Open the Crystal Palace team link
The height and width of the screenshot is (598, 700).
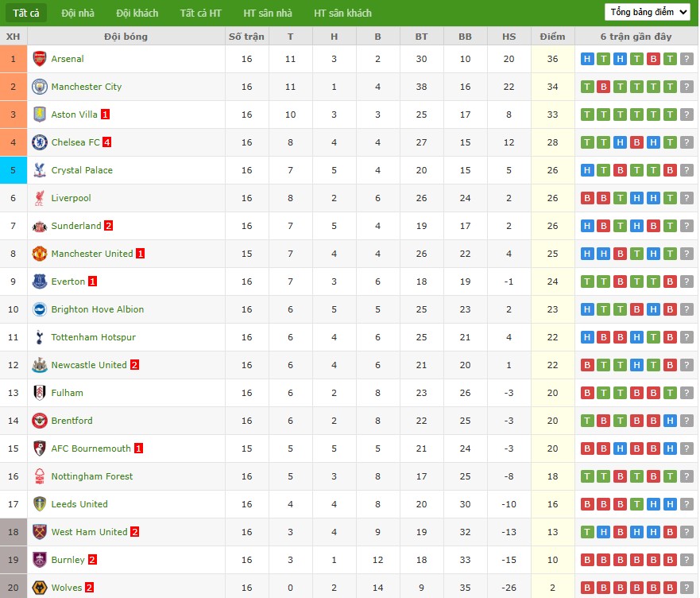pos(82,170)
